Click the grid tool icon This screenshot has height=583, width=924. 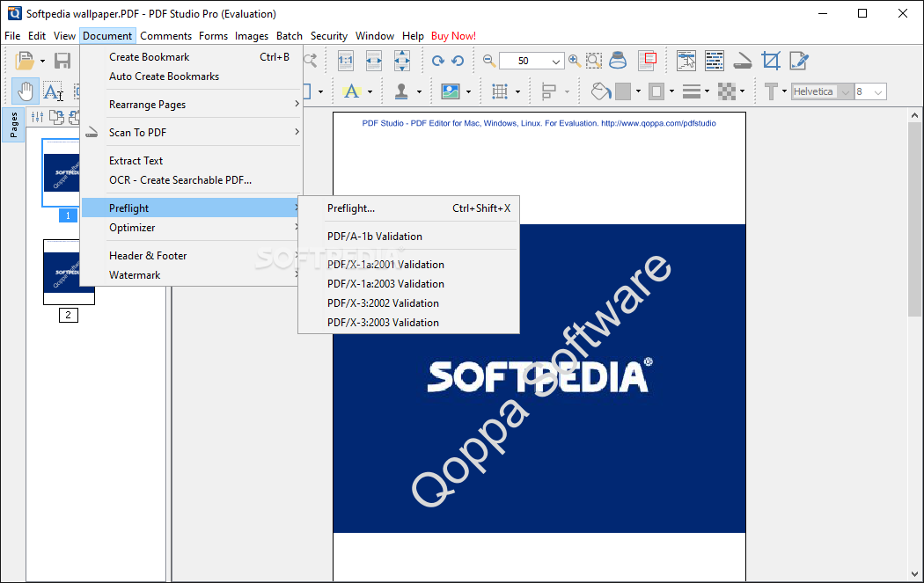(500, 91)
